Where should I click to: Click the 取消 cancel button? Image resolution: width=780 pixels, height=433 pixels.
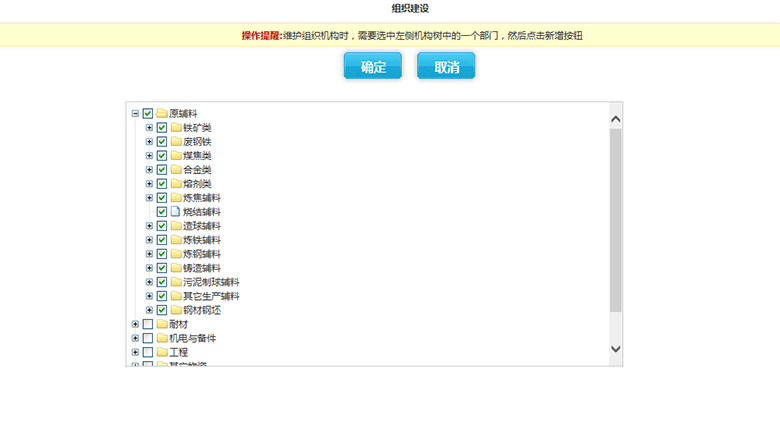pos(446,67)
